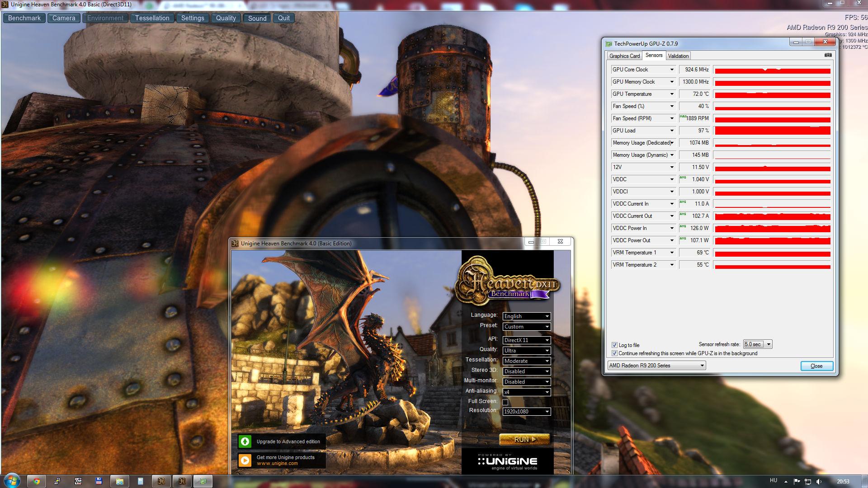The image size is (868, 488).
Task: Open the GPU Temperature sensor dropdown
Action: [671, 94]
